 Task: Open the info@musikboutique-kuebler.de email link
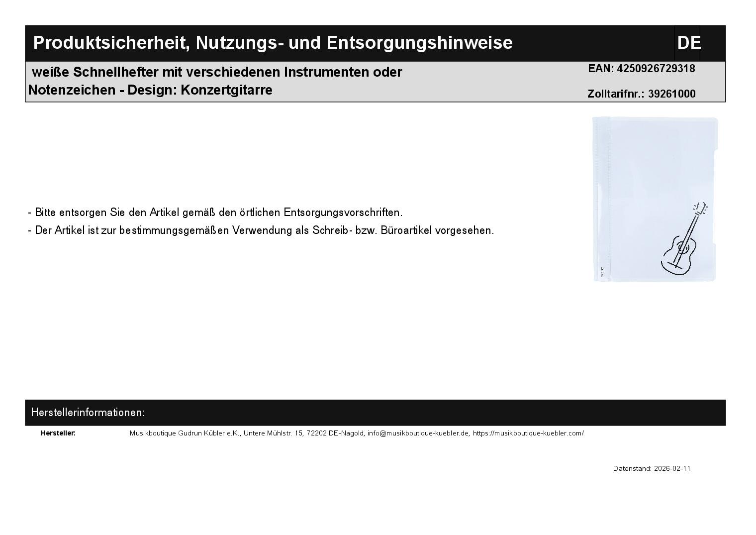click(x=418, y=433)
